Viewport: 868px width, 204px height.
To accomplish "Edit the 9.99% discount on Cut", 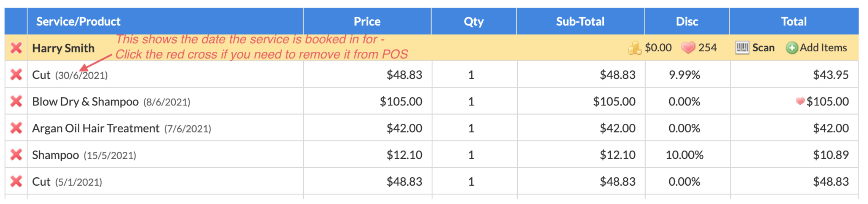I will click(x=685, y=75).
